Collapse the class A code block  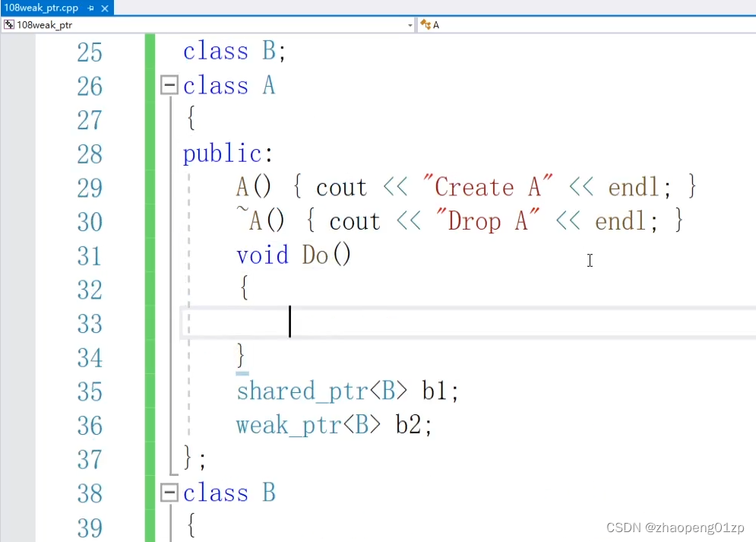click(169, 85)
